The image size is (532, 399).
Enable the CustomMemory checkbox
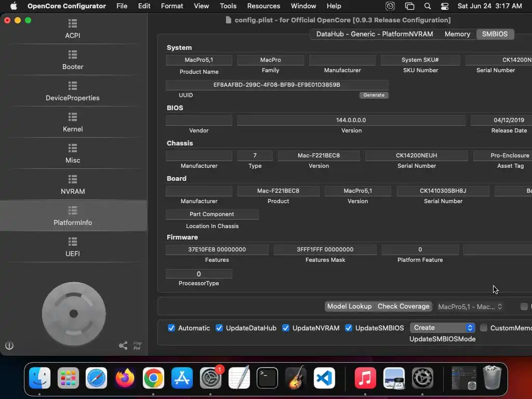[484, 328]
